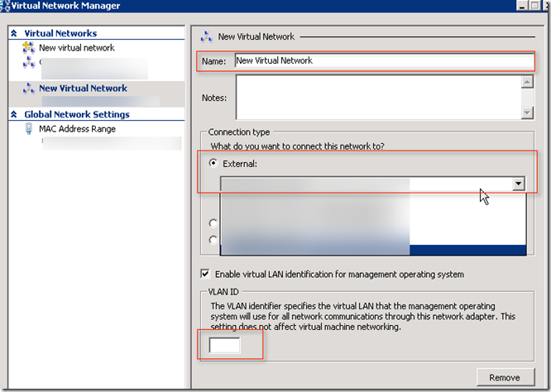Click the icon of the blurred second virtual network
Image resolution: width=551 pixels, height=392 pixels.
pyautogui.click(x=29, y=62)
